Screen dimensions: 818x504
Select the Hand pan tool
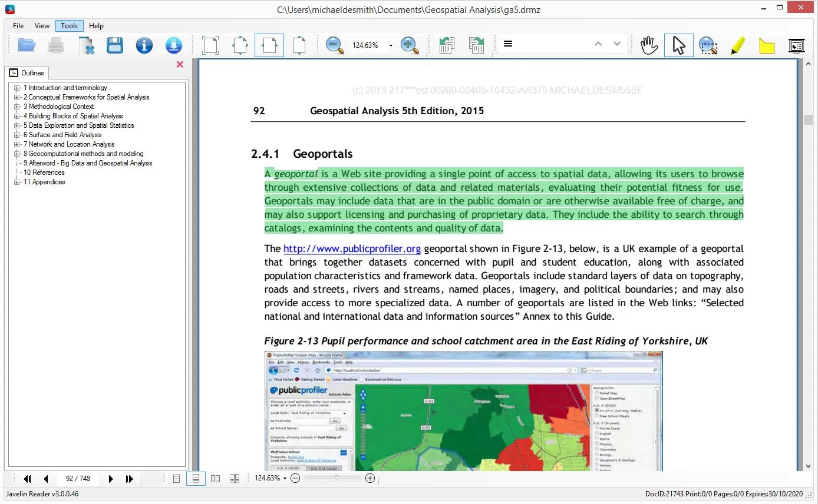coord(649,45)
